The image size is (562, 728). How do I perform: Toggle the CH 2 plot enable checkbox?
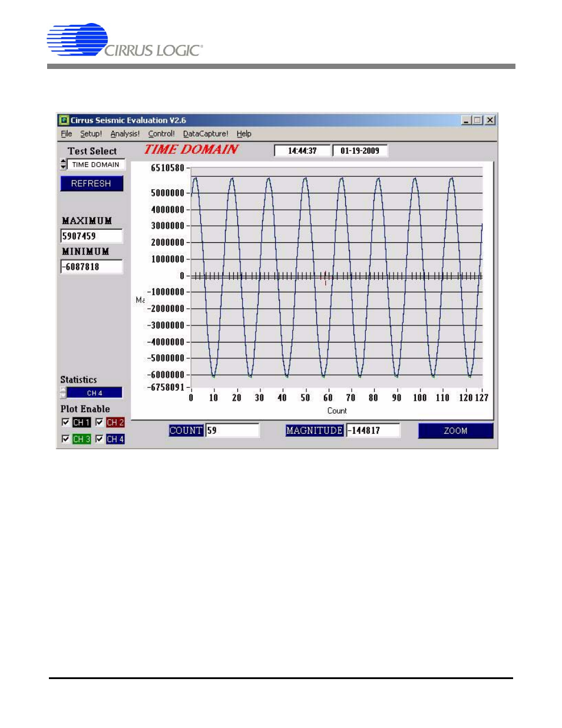pyautogui.click(x=100, y=422)
